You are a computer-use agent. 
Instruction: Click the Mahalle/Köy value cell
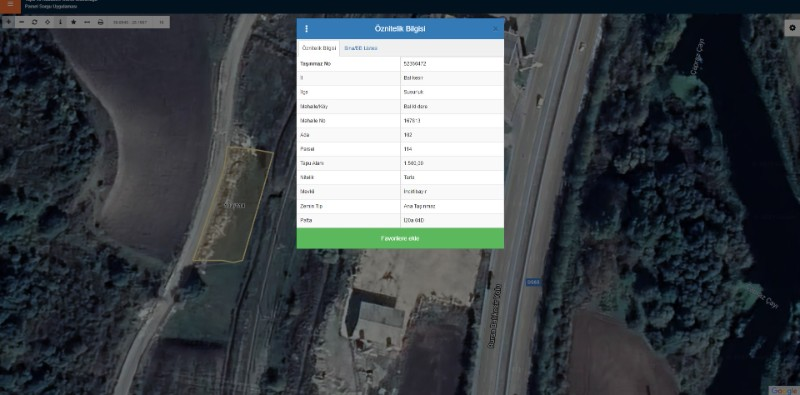coord(452,107)
